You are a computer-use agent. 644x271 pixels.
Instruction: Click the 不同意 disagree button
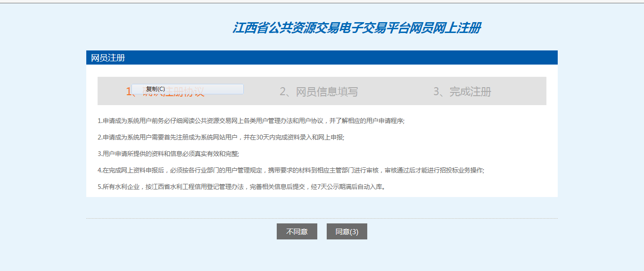[x=297, y=231]
